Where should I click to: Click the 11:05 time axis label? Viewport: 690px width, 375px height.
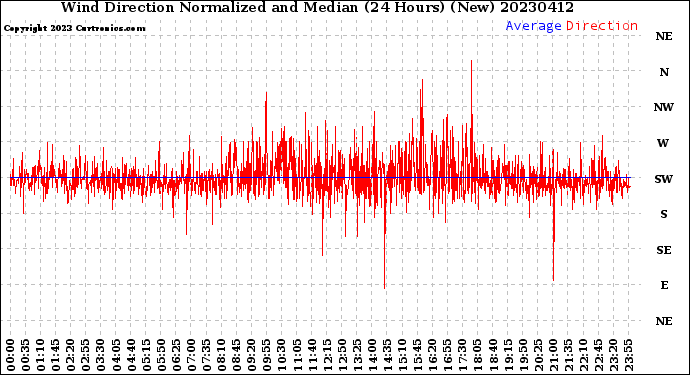[297, 355]
